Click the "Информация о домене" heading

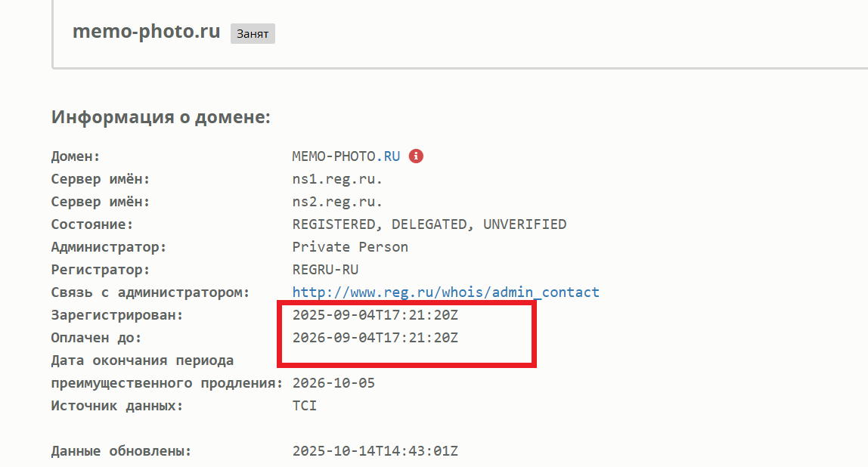coord(160,117)
